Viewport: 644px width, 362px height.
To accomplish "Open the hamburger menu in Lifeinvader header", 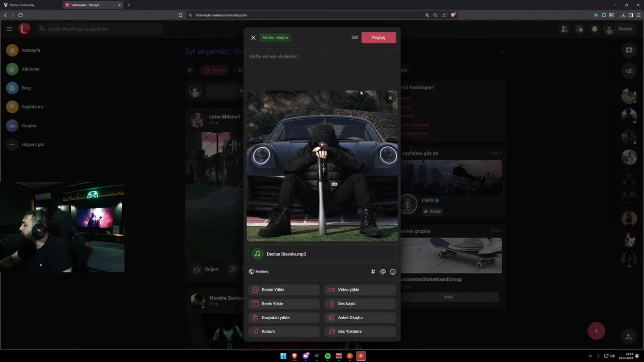I will pyautogui.click(x=10, y=29).
